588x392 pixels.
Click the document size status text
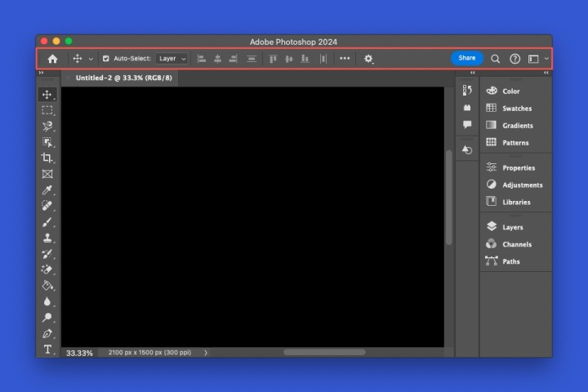149,353
